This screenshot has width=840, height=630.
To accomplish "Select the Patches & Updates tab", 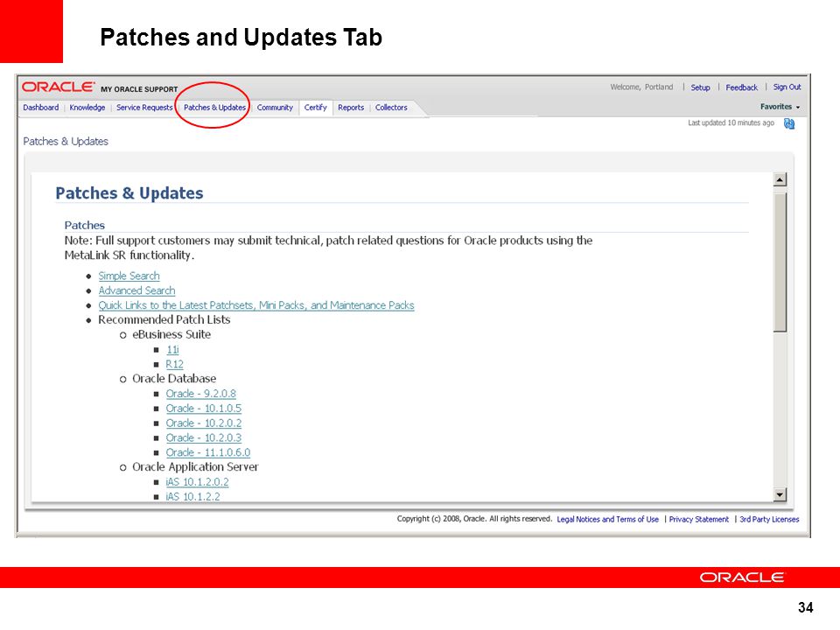I will 215,107.
